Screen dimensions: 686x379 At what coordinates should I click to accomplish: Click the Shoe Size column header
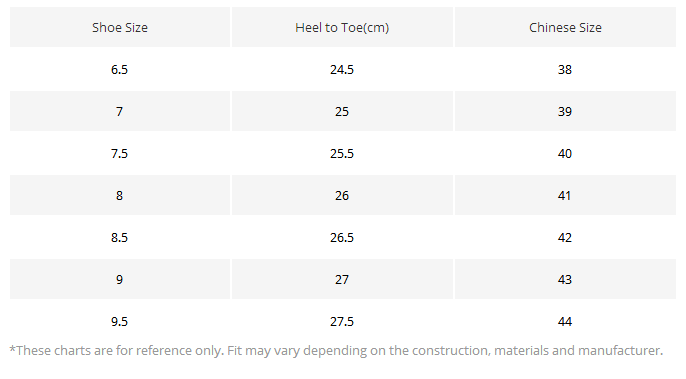click(120, 27)
